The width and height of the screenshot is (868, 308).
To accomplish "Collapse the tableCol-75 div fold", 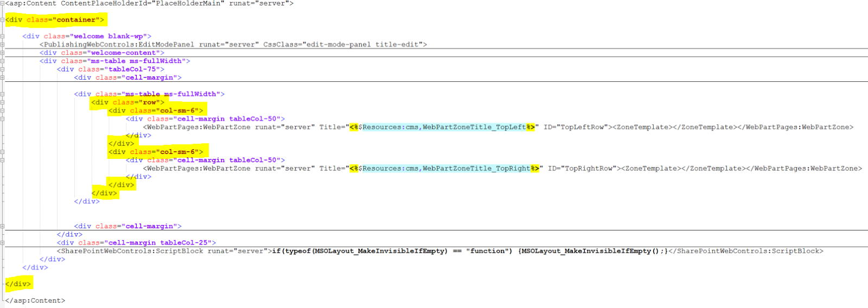I will [x=2, y=69].
